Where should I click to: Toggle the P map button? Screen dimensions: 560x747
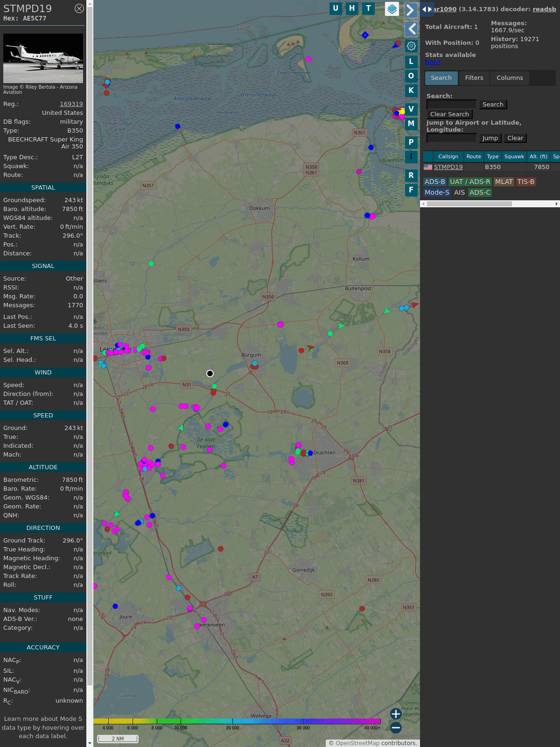[411, 142]
